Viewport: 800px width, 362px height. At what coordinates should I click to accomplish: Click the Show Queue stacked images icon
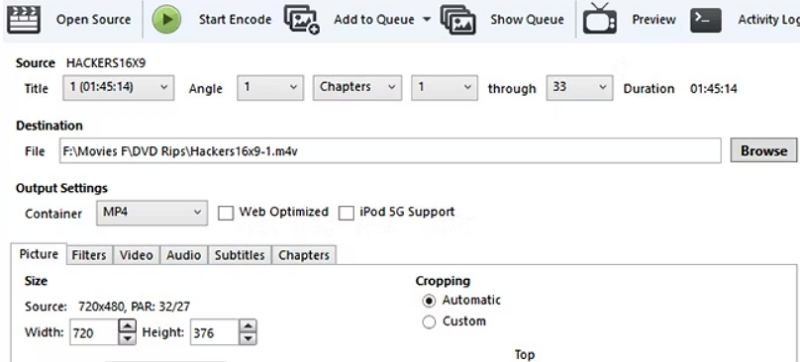tap(458, 20)
